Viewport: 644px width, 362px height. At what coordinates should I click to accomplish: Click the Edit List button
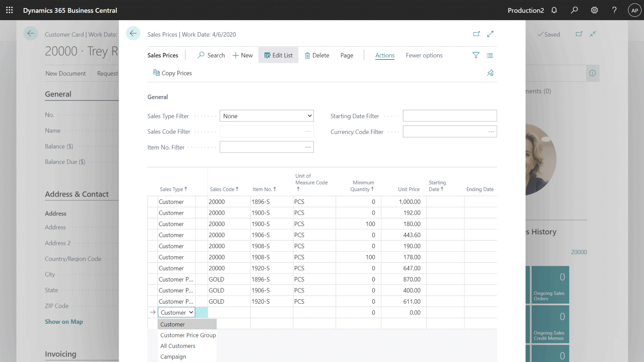click(x=278, y=56)
